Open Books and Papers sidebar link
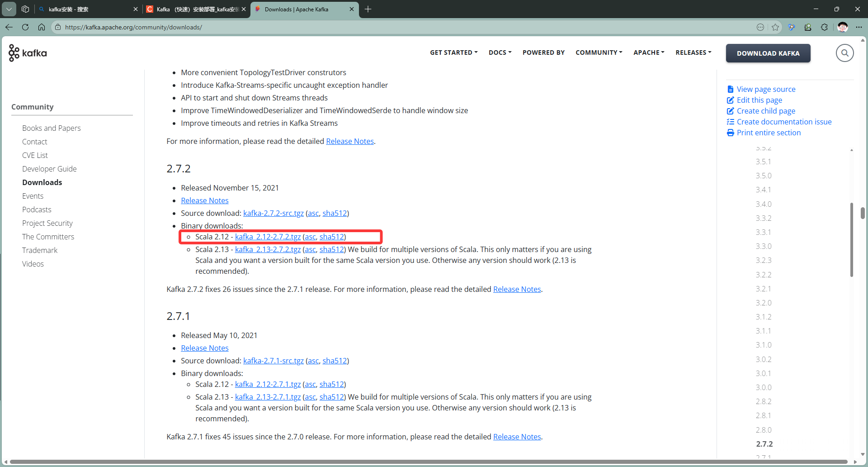This screenshot has width=868, height=467. pyautogui.click(x=52, y=128)
